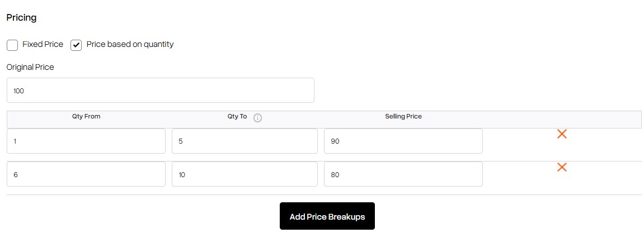Select the Qty From field containing 6
Viewport: 644px width, 247px height.
(x=86, y=174)
